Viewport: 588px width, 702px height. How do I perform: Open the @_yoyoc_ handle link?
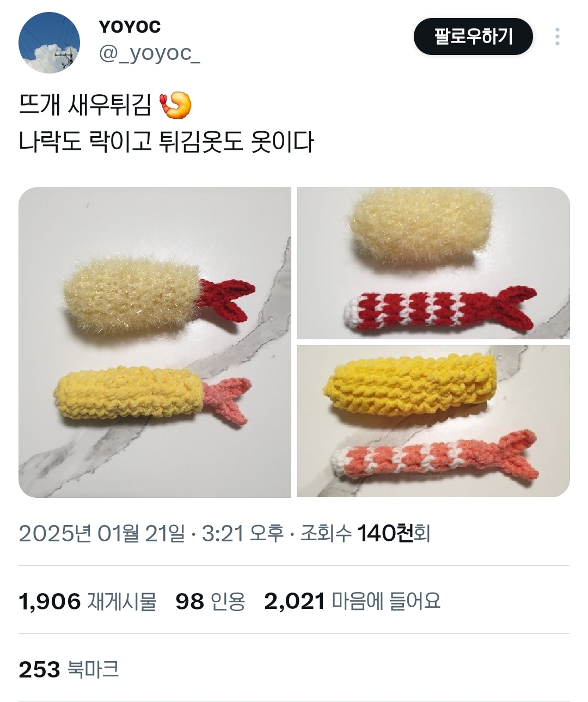149,53
